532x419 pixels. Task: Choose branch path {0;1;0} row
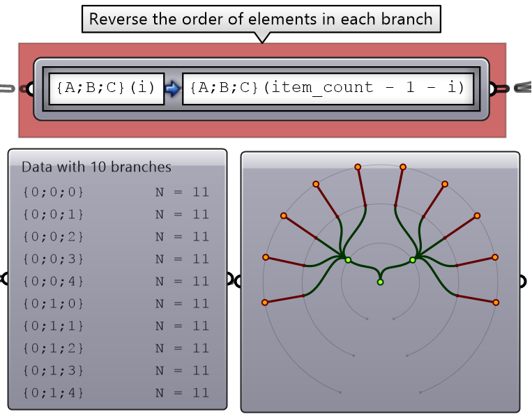pos(53,303)
